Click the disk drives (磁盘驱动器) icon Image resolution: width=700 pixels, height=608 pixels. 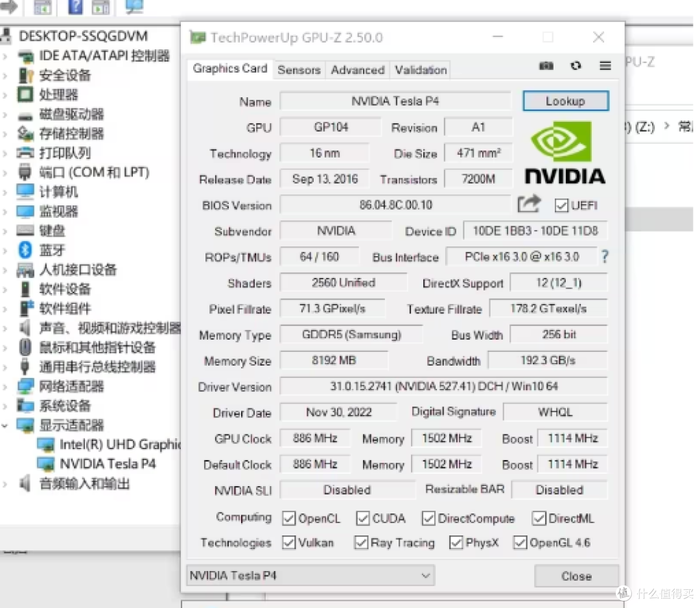(25, 115)
